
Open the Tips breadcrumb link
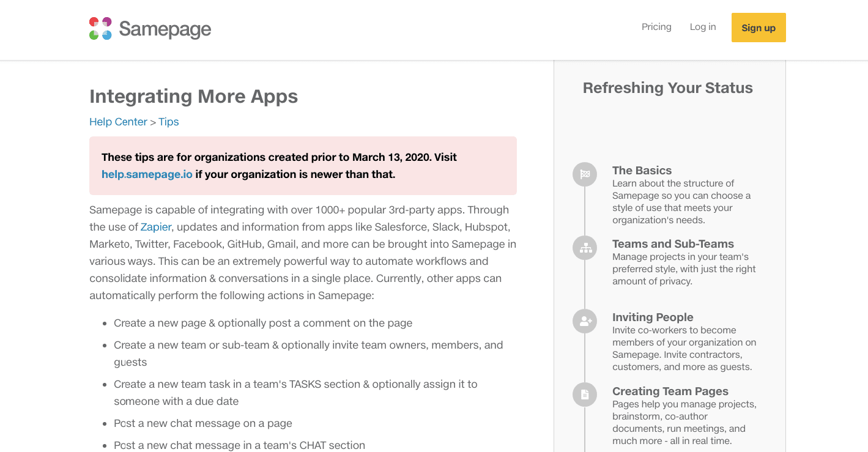coord(169,122)
